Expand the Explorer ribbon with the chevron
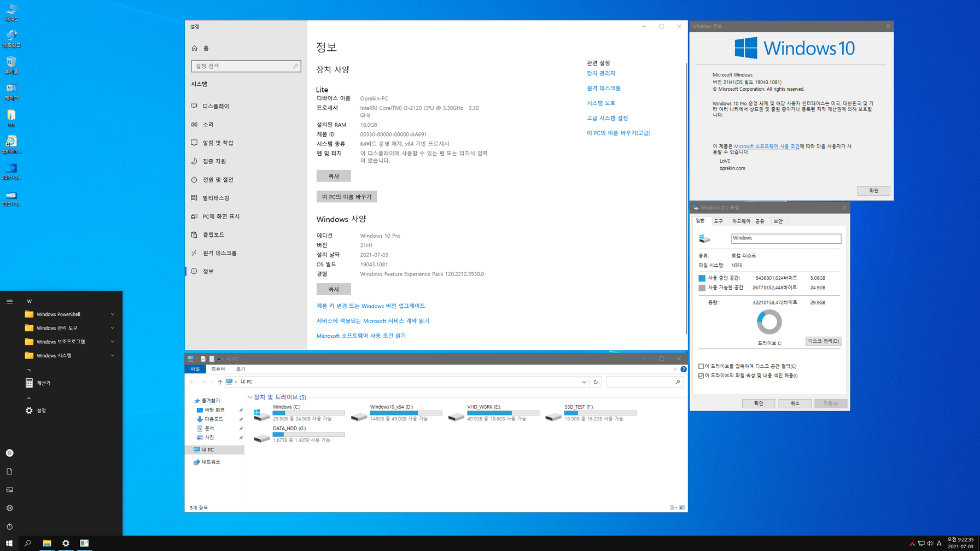The height and width of the screenshot is (551, 980). tap(675, 369)
